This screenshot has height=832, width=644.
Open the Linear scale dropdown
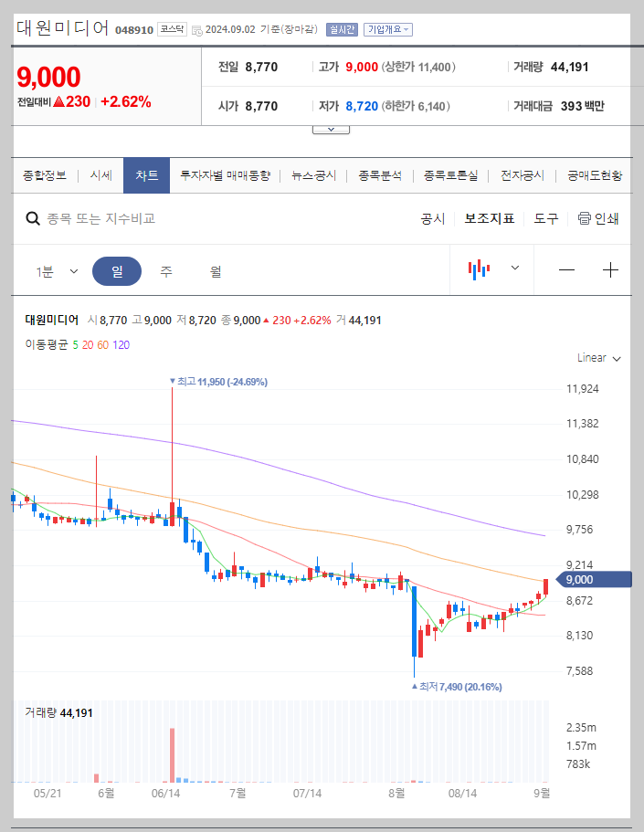596,357
